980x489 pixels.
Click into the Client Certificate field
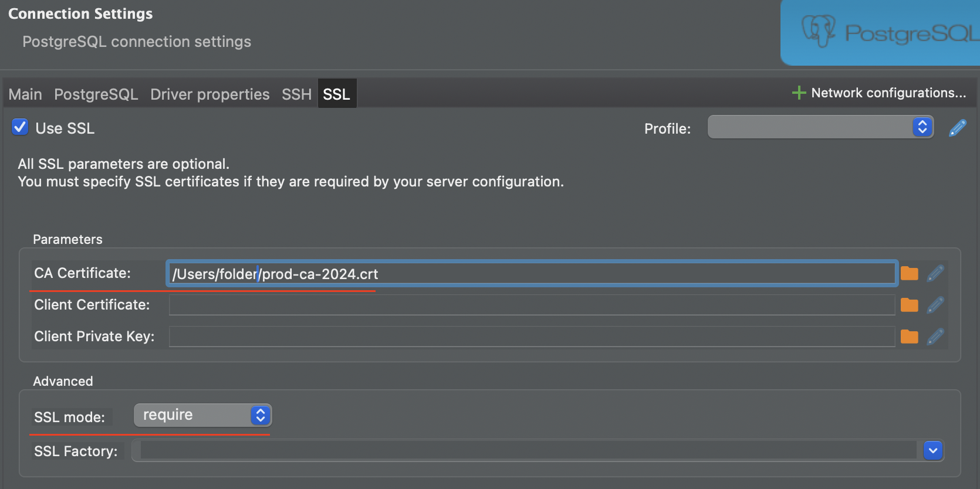pyautogui.click(x=531, y=305)
